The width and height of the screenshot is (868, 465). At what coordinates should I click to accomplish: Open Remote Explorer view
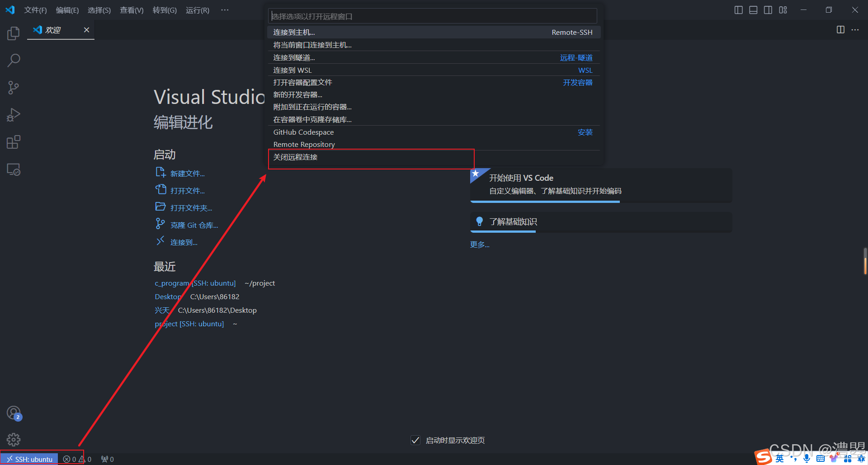(14, 169)
